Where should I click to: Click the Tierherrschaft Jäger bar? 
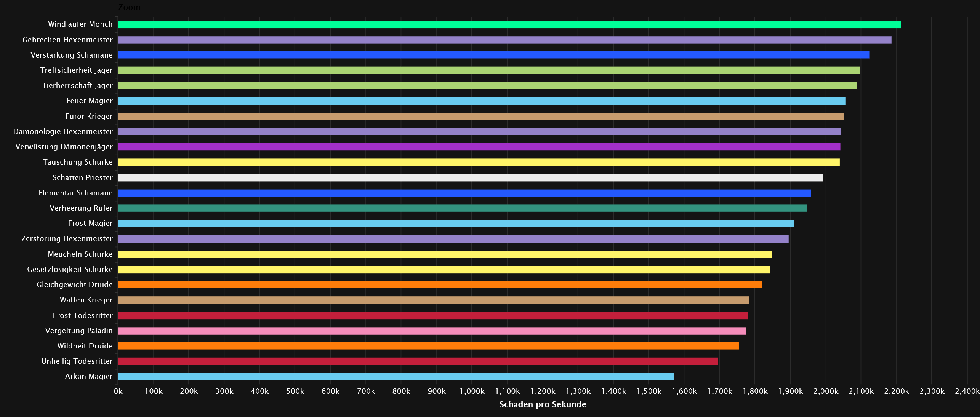pyautogui.click(x=488, y=86)
